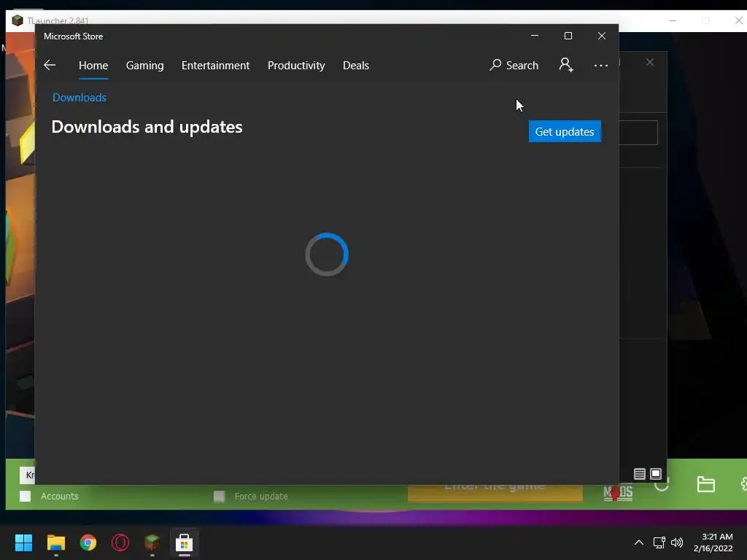This screenshot has width=747, height=560.
Task: Open File Explorer from the taskbar
Action: pos(55,542)
